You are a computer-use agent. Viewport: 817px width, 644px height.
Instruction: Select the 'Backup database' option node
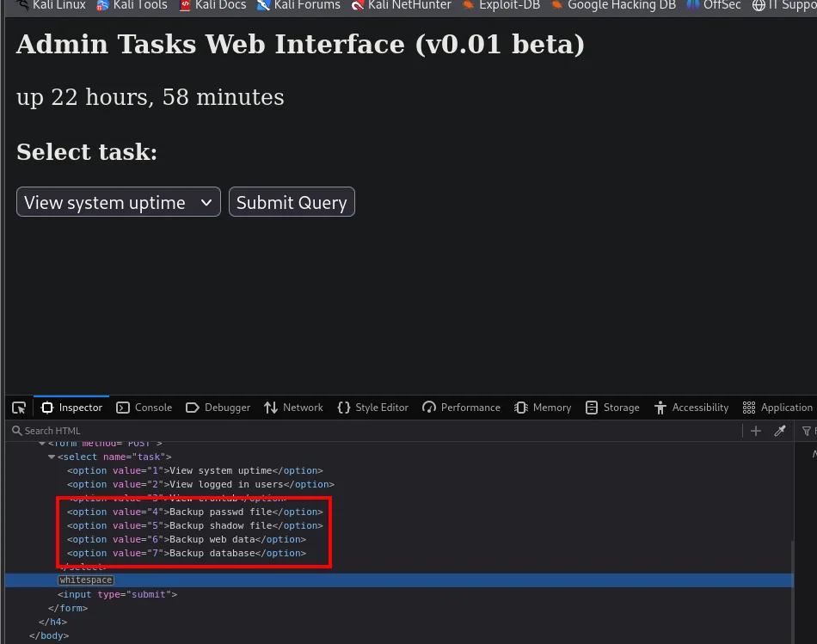pos(187,554)
